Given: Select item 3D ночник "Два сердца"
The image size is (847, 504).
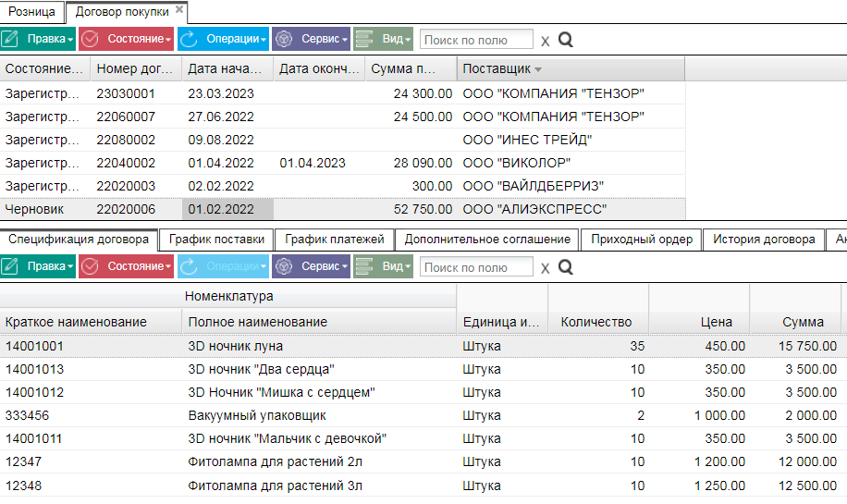Looking at the screenshot, I should pos(261,370).
